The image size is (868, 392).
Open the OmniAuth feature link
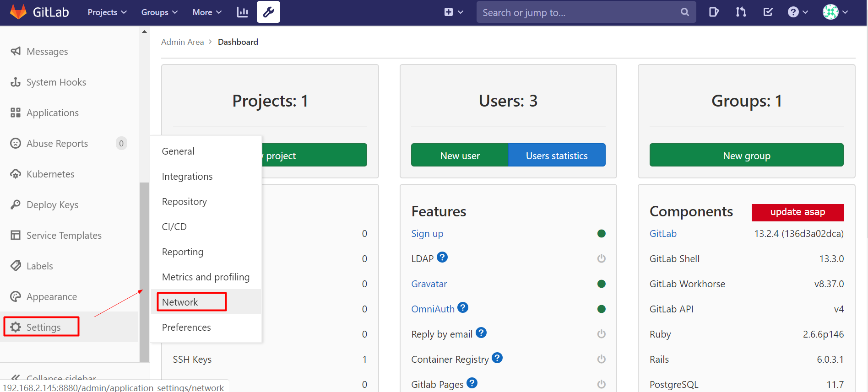pos(433,309)
